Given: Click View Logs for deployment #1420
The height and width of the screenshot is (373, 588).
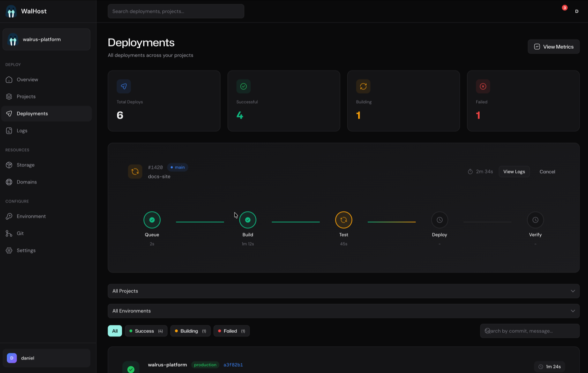Looking at the screenshot, I should pos(514,171).
